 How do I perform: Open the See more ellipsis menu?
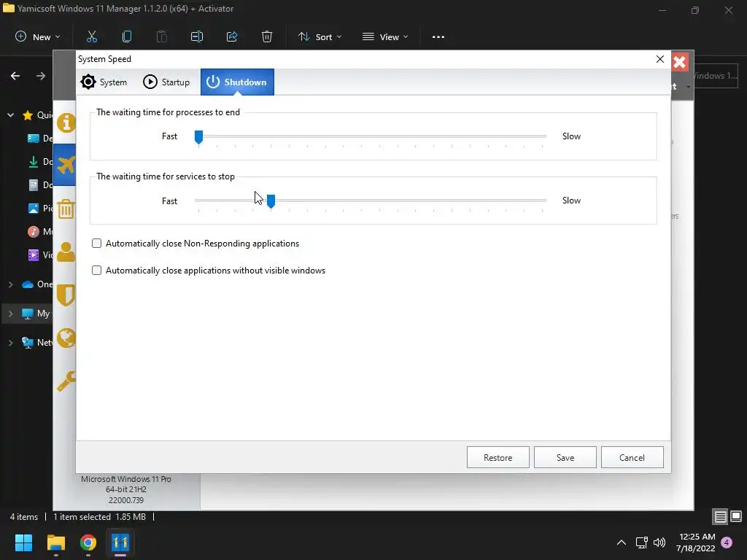438,36
